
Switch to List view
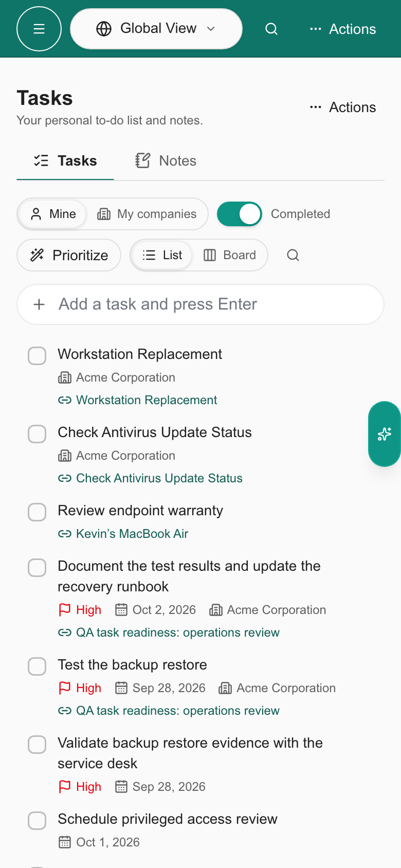pos(162,255)
